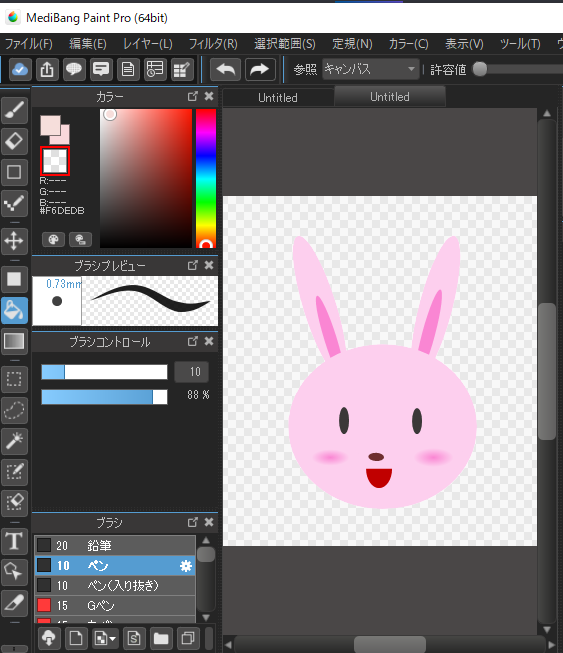Click the rainbow hue slider bar
This screenshot has width=563, height=653.
206,178
